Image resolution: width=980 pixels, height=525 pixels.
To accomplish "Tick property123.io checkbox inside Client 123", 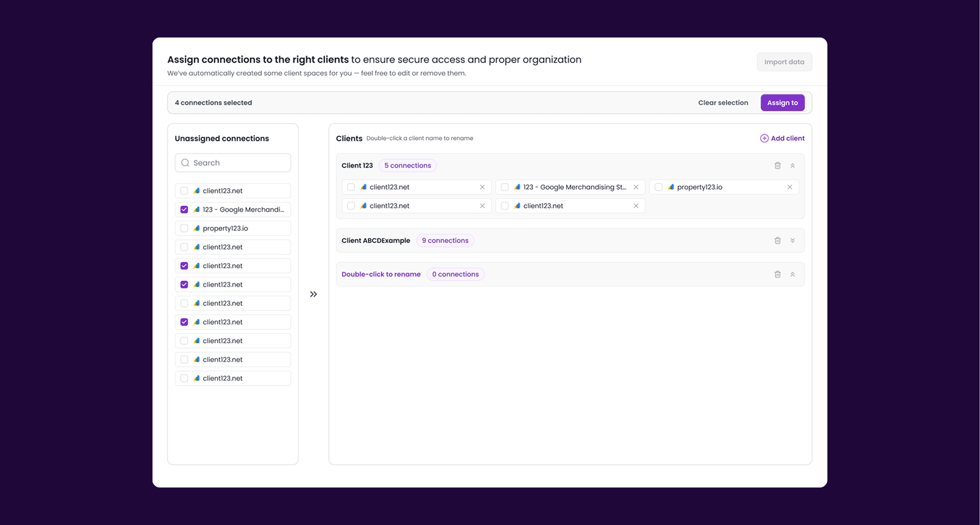I will [658, 187].
